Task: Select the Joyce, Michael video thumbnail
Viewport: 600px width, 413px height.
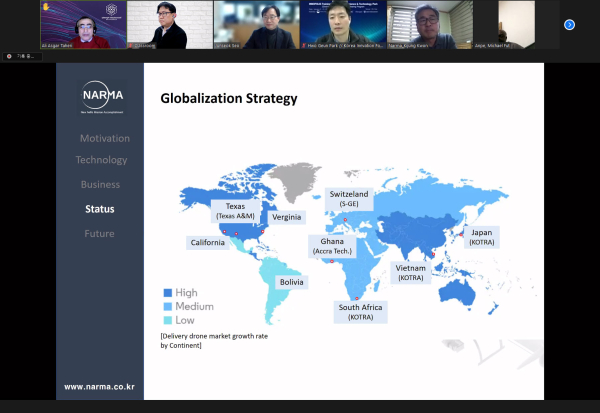Action: 516,24
